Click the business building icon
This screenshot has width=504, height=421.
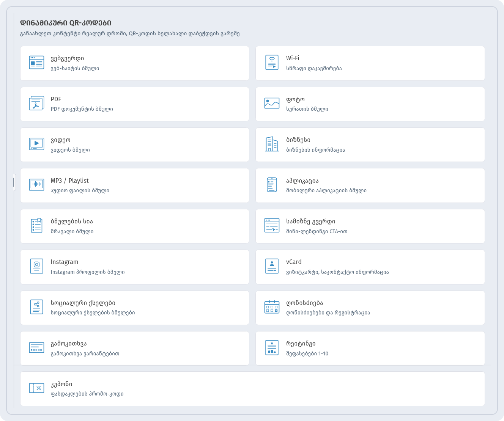click(x=272, y=144)
